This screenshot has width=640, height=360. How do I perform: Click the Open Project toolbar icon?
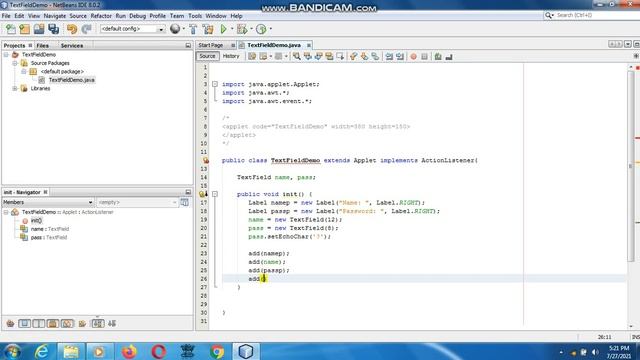pyautogui.click(x=39, y=29)
